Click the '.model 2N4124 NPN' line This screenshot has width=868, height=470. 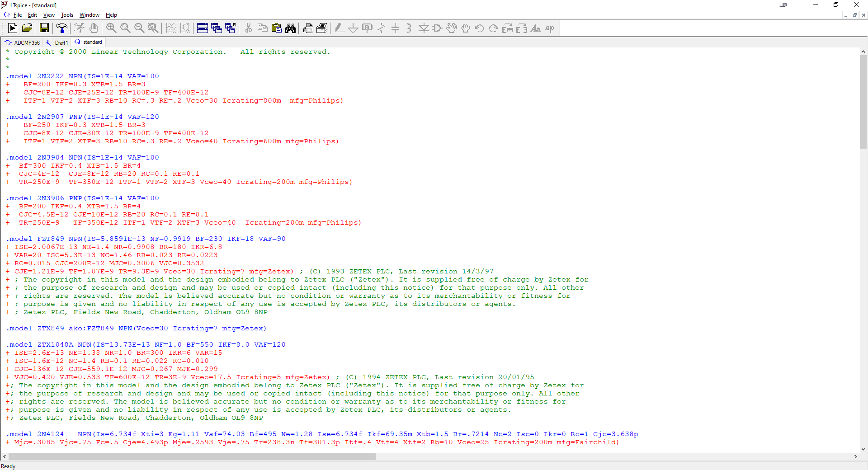click(322, 434)
